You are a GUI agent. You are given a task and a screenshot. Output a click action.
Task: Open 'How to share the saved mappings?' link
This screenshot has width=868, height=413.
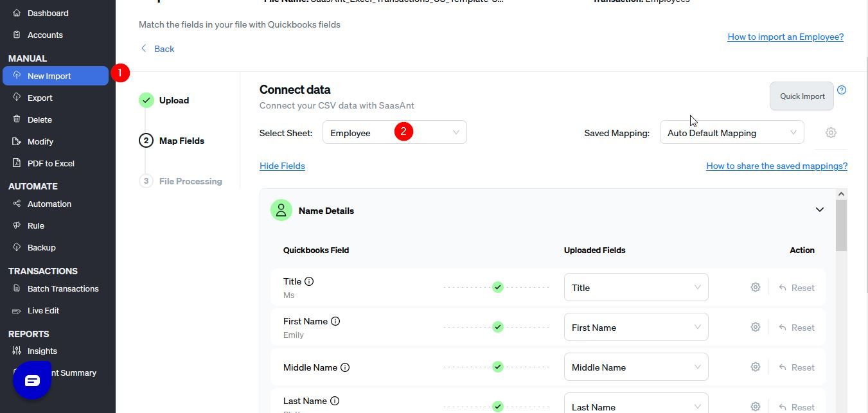pos(777,166)
